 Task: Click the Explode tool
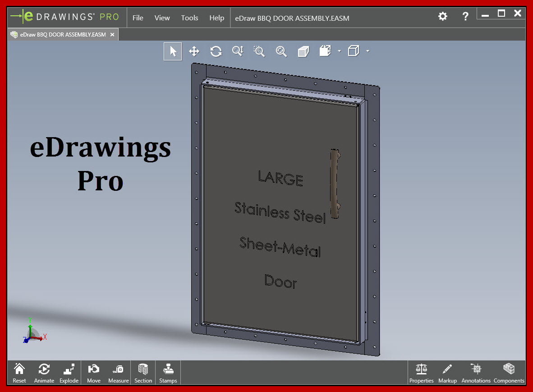69,373
